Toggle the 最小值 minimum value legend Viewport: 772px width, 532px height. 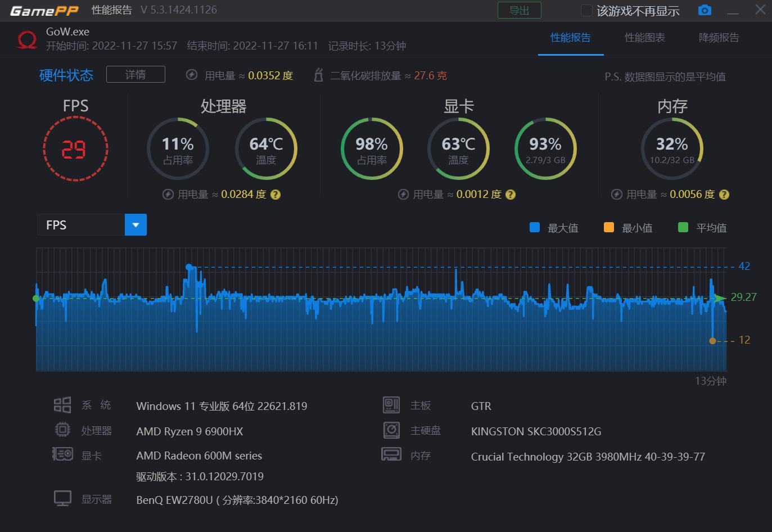(608, 227)
